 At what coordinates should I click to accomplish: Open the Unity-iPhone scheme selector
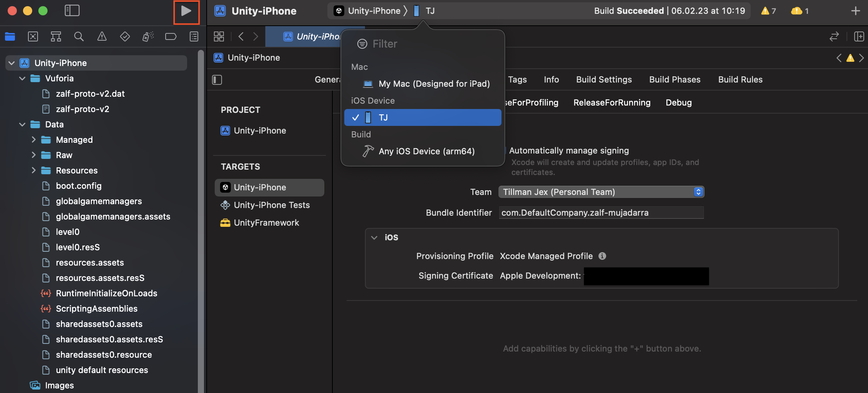(368, 11)
